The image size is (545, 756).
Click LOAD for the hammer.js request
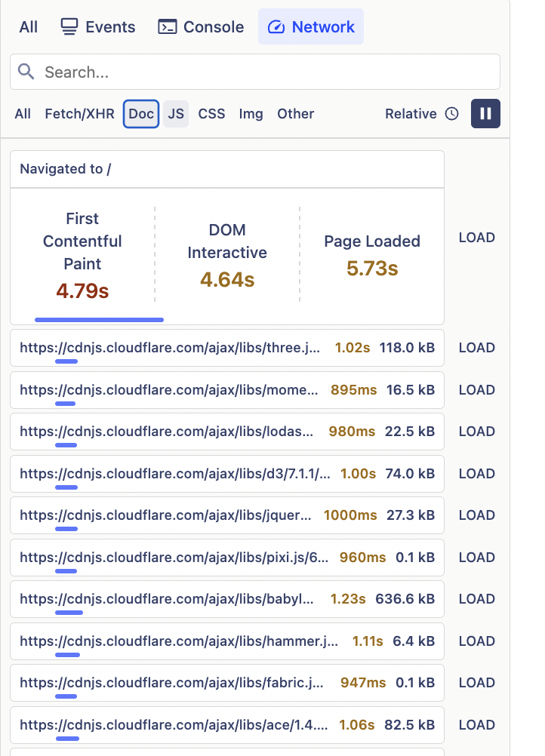point(476,641)
